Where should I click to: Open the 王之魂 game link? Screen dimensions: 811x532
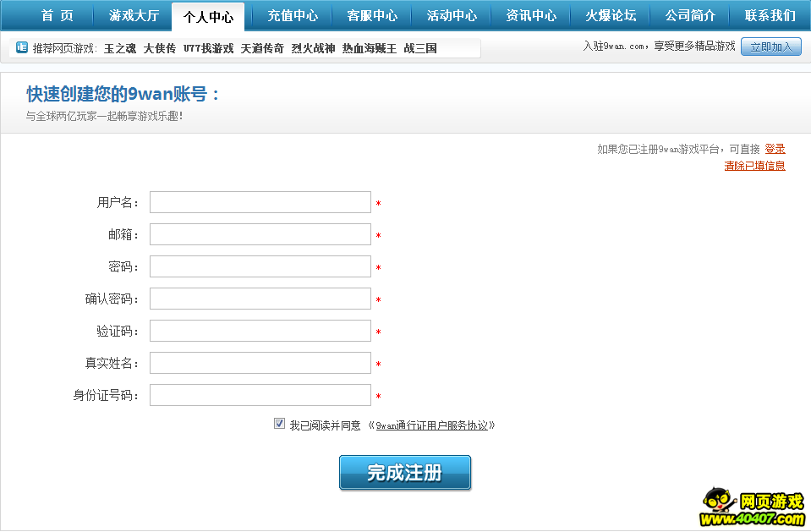[120, 49]
